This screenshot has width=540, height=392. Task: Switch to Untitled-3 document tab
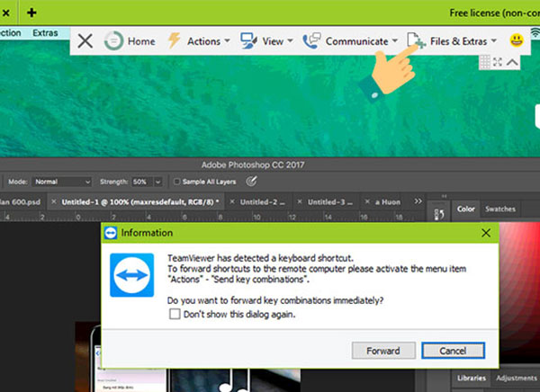click(330, 202)
